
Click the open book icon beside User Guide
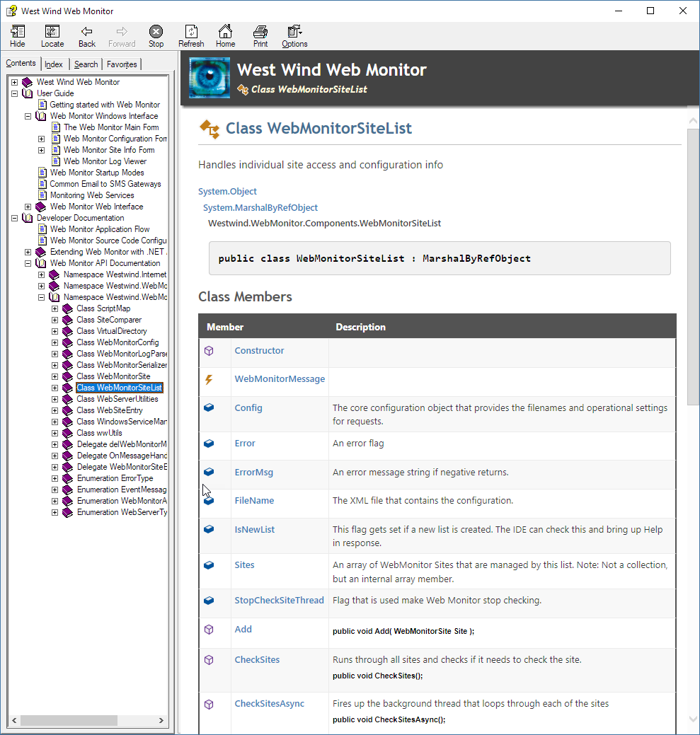[x=28, y=93]
